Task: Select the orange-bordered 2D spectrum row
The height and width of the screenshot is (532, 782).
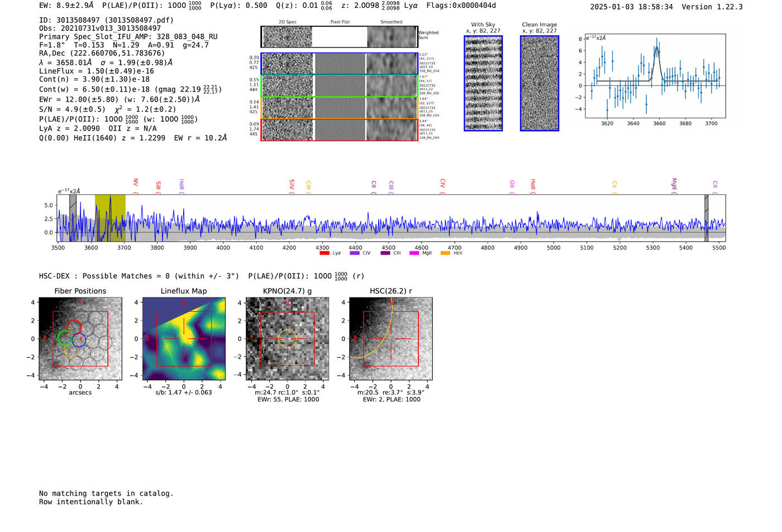Action: click(x=339, y=108)
